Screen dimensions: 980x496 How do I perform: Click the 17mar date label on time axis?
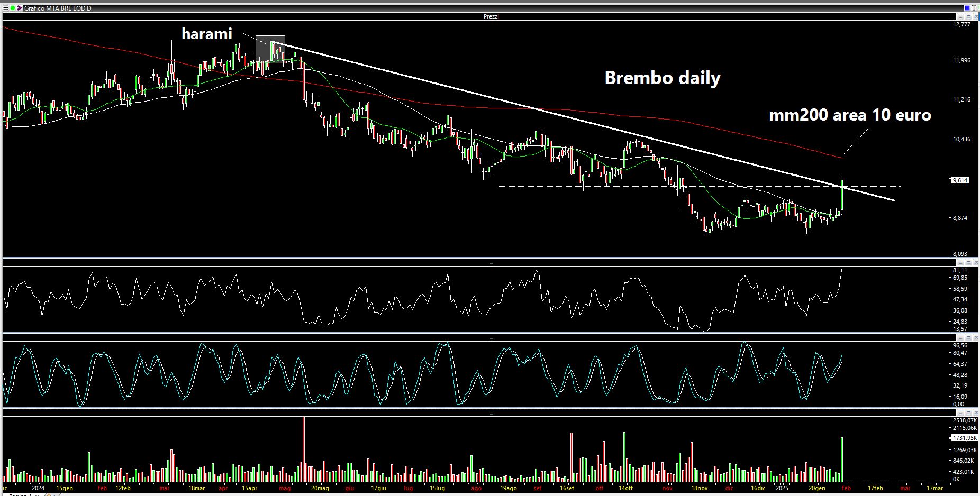934,488
